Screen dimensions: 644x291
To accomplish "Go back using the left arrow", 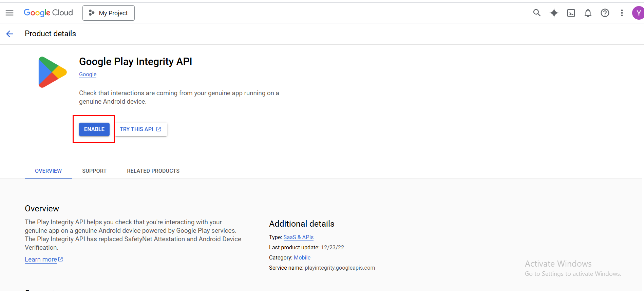I will (x=10, y=34).
